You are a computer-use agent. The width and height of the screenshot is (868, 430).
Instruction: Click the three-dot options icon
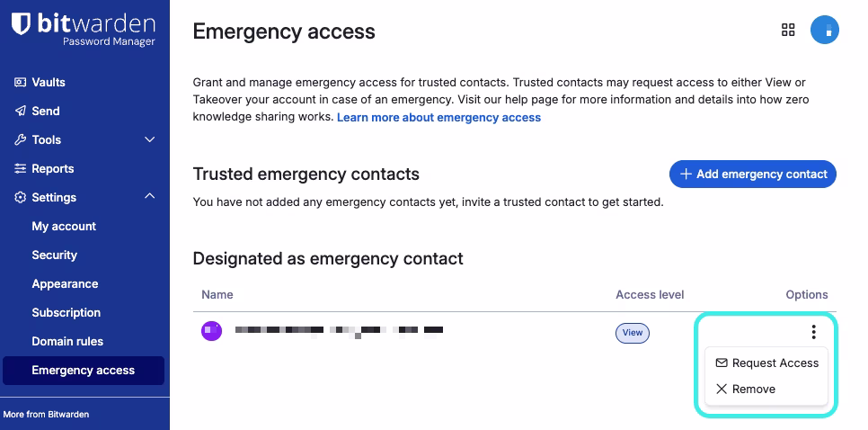(x=813, y=332)
